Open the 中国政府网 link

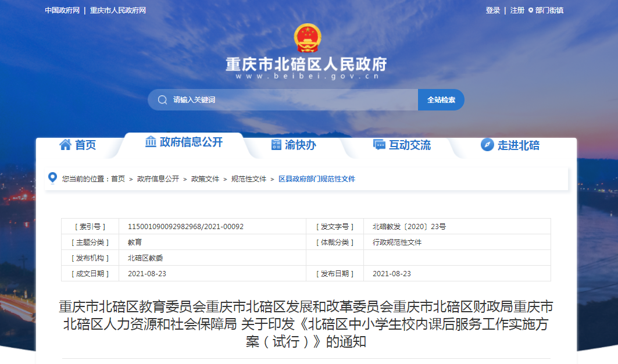[x=62, y=10]
